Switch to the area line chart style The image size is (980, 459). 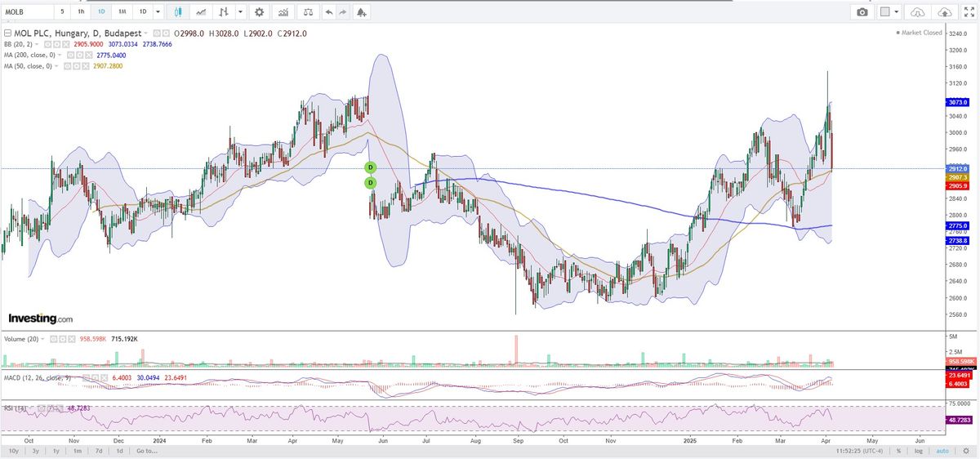[x=201, y=12]
